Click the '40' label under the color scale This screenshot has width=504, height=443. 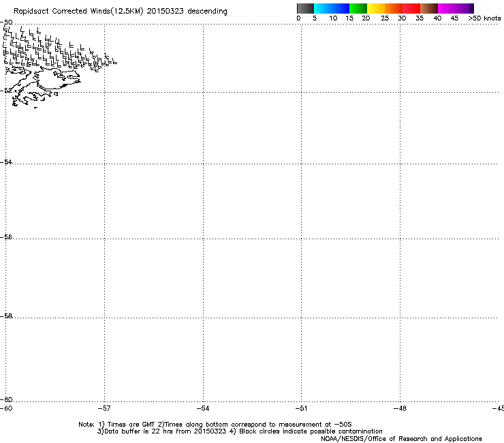click(437, 18)
